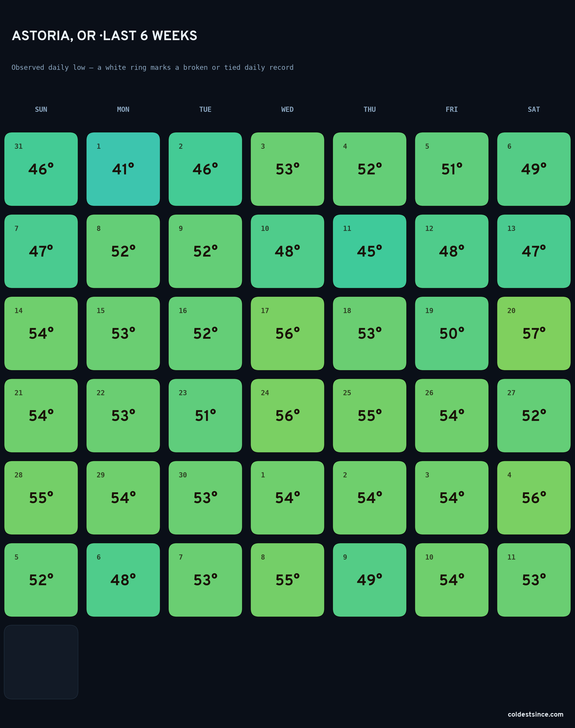
Task: Click the SAT column header
Action: coord(534,110)
